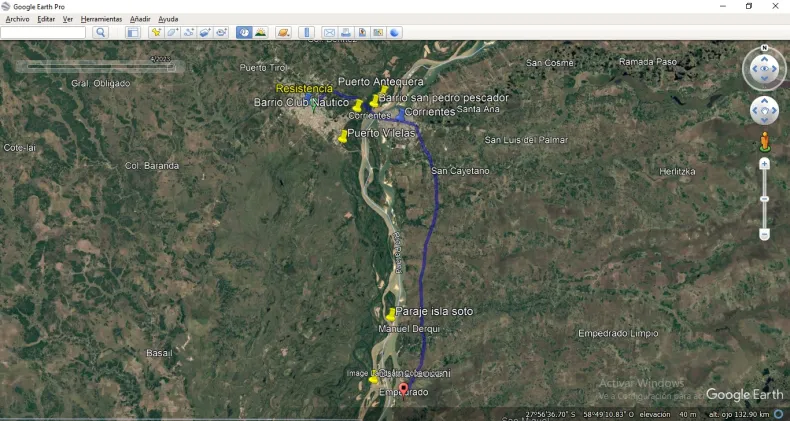
Task: Open the Archivo menu
Action: tap(19, 19)
